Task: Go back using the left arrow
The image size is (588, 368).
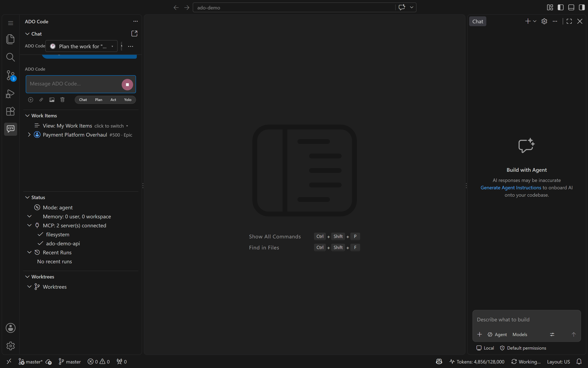Action: coord(176,8)
